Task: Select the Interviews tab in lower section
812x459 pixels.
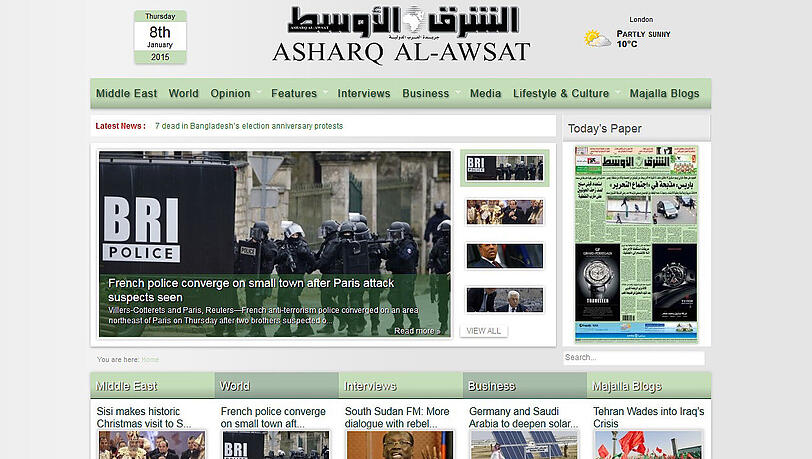Action: (x=401, y=386)
